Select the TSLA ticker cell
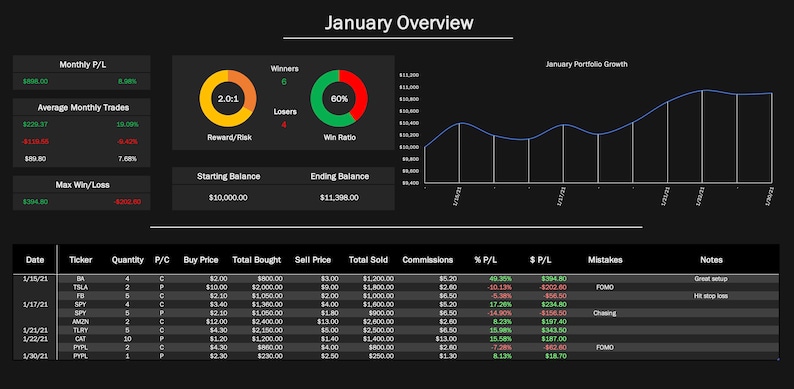794x389 pixels. [81, 287]
